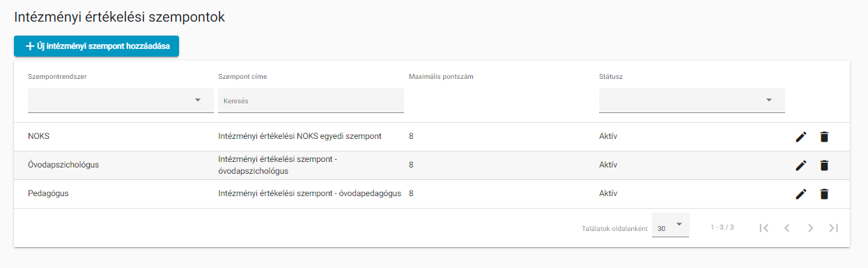Open the Szempontrendszer filter dropdown
Image resolution: width=868 pixels, height=268 pixels.
point(121,100)
